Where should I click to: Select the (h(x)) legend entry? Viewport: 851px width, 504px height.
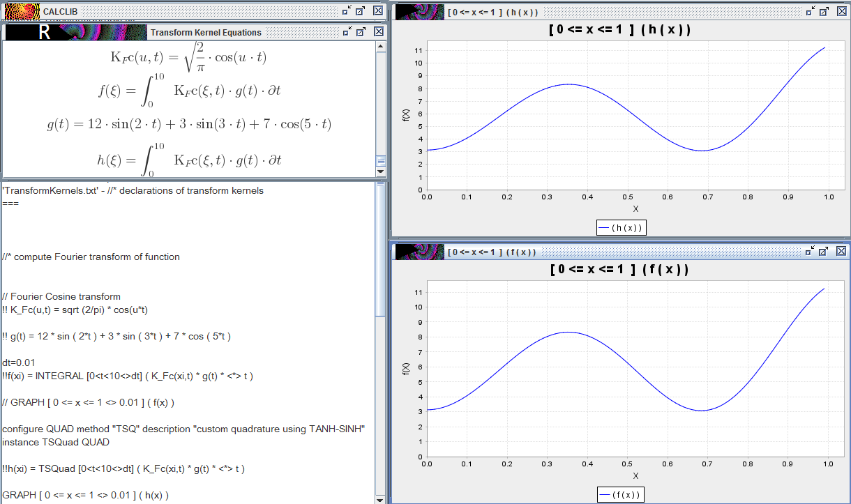(621, 227)
